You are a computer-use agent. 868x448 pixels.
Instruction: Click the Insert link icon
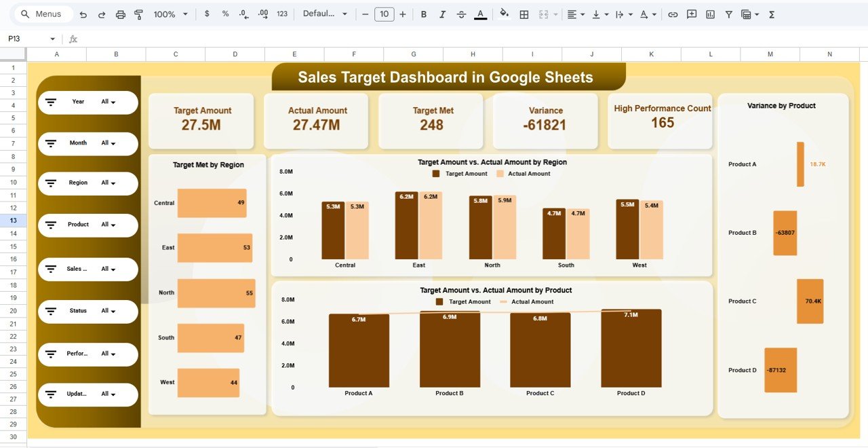(x=673, y=14)
